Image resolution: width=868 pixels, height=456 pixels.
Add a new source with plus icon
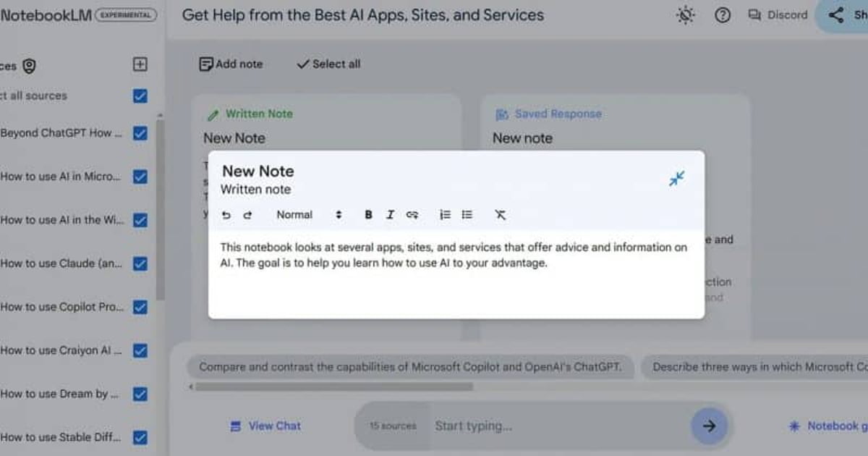140,64
